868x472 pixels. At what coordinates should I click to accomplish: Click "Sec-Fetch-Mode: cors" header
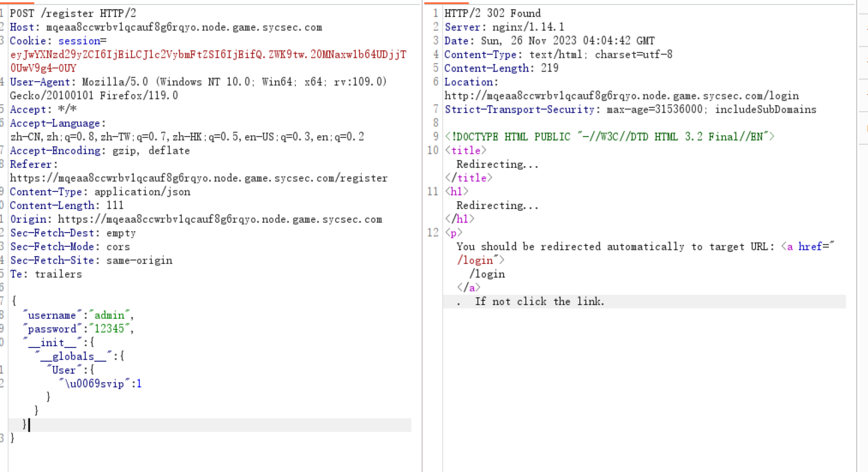coord(70,246)
